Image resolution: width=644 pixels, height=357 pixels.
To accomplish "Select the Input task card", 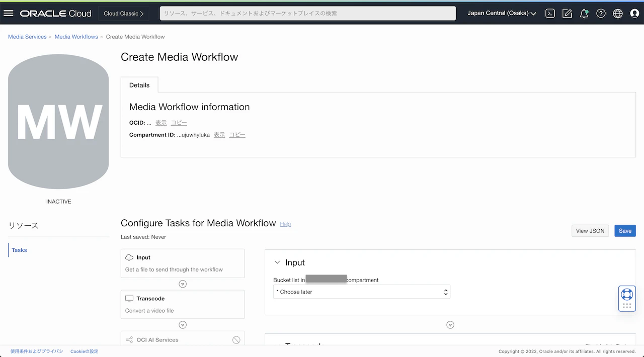I will 183,263.
